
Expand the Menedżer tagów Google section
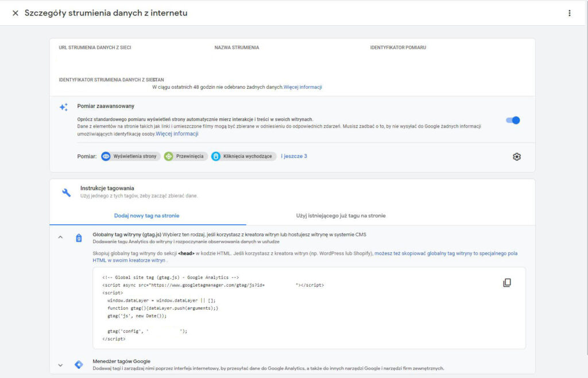click(x=60, y=365)
